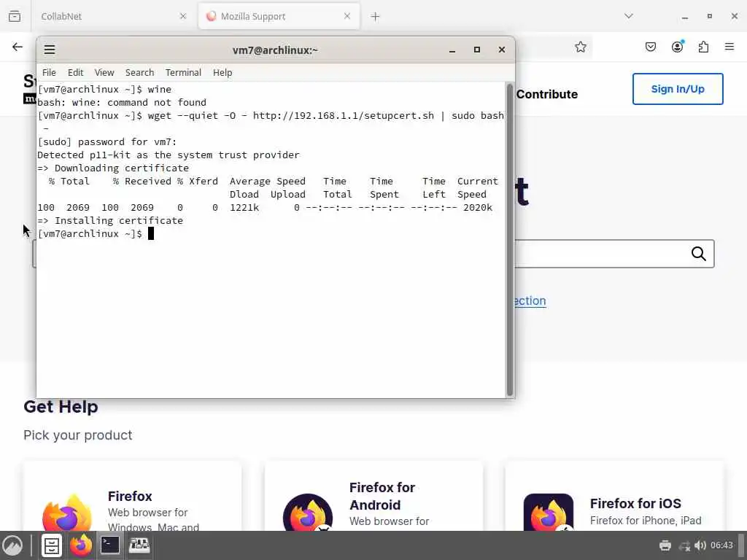Image resolution: width=747 pixels, height=560 pixels.
Task: Select the Firefox for iOS icon
Action: tap(549, 513)
